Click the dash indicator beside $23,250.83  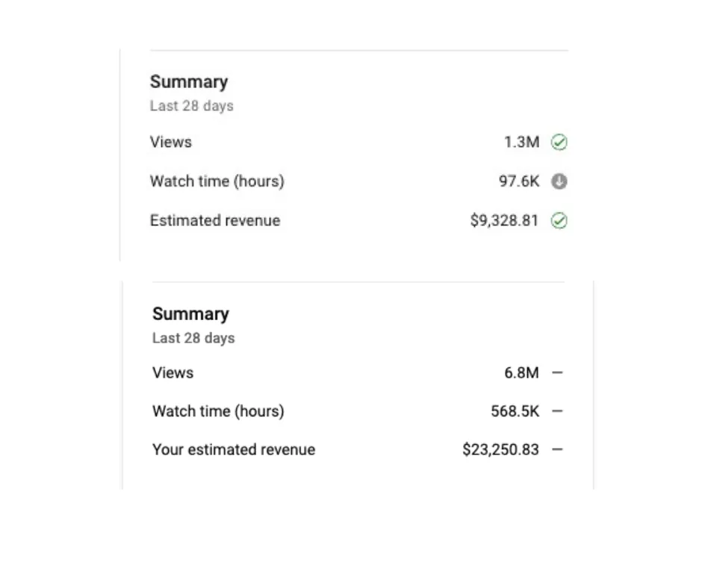coord(557,449)
